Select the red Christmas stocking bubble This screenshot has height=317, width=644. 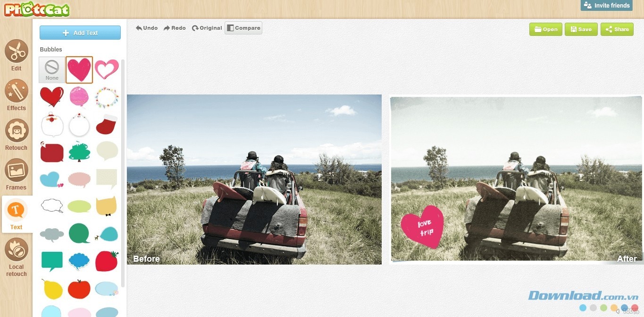point(107,125)
